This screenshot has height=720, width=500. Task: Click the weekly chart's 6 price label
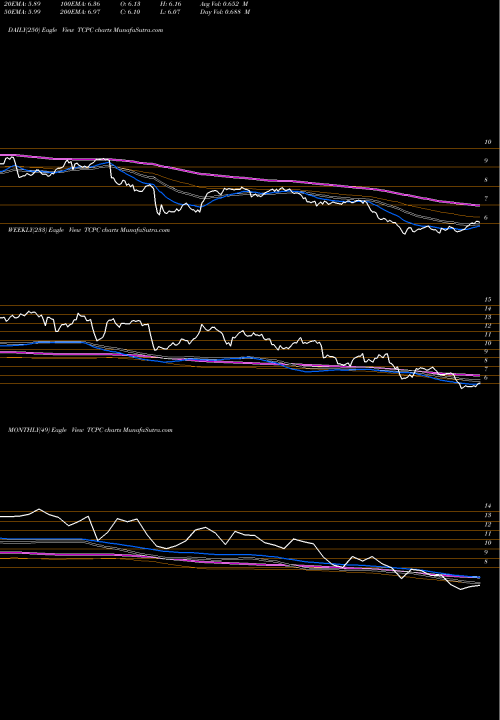(486, 377)
